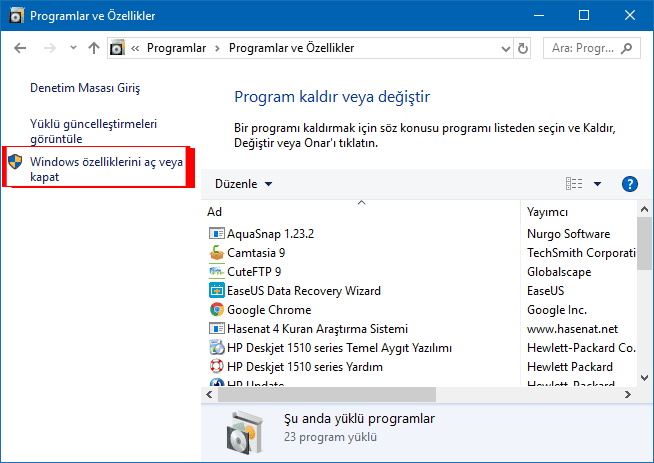Click the window title bar program icon
The image size is (654, 463).
(x=17, y=16)
